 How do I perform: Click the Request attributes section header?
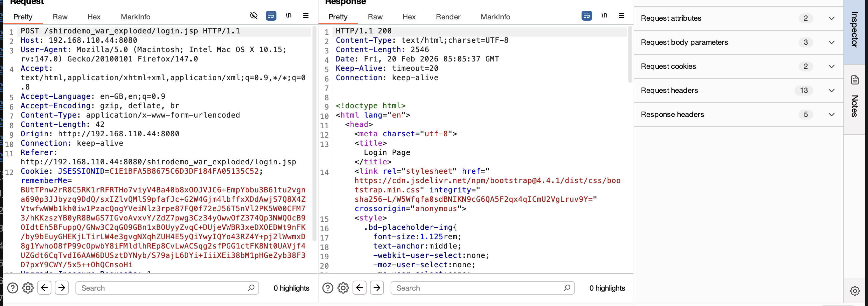pyautogui.click(x=671, y=18)
